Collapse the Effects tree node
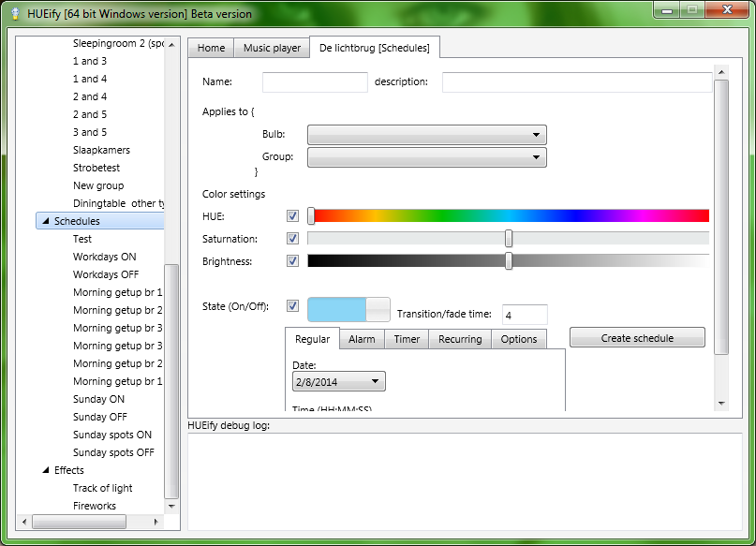The width and height of the screenshot is (756, 546). [46, 470]
